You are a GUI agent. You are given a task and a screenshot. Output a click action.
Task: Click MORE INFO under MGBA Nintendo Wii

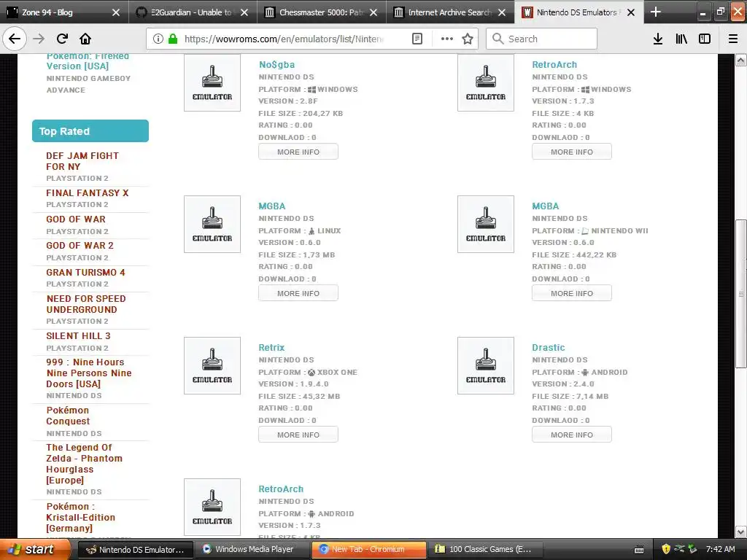[572, 293]
